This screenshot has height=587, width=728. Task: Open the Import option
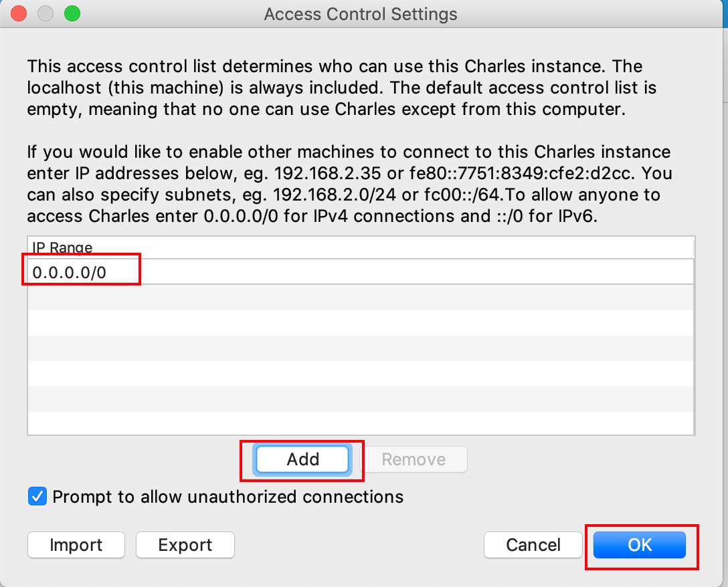[x=76, y=545]
